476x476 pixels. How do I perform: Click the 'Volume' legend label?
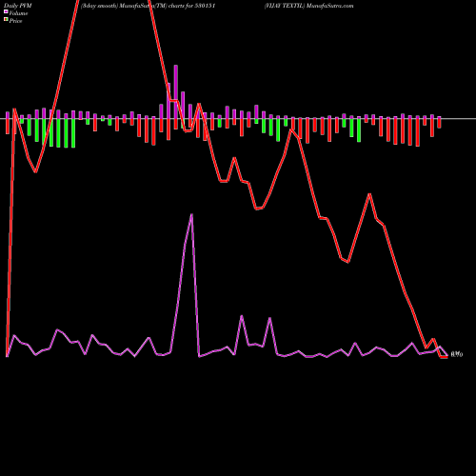click(18, 13)
